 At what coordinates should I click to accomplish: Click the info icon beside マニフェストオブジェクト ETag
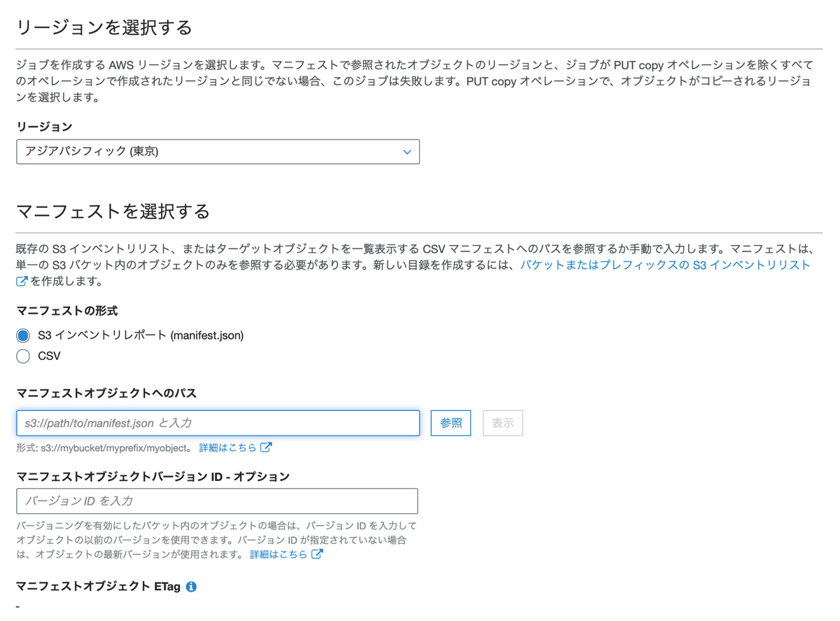[191, 586]
